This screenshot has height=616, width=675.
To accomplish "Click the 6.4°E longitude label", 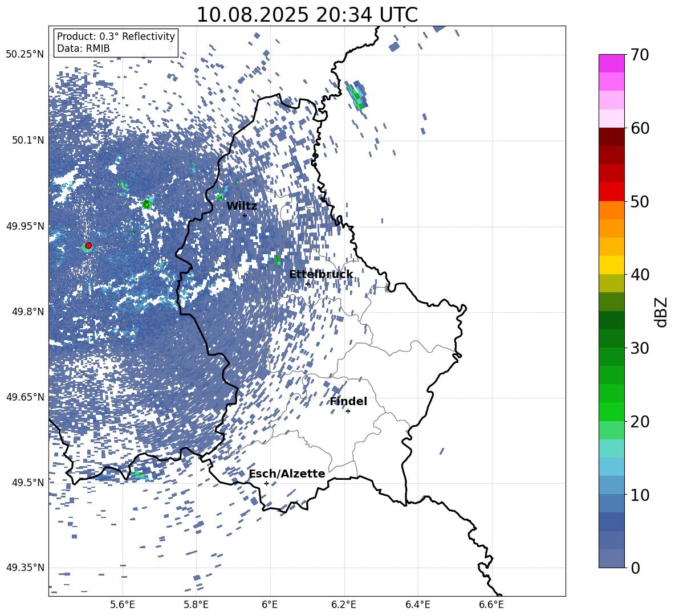I will pyautogui.click(x=417, y=605).
